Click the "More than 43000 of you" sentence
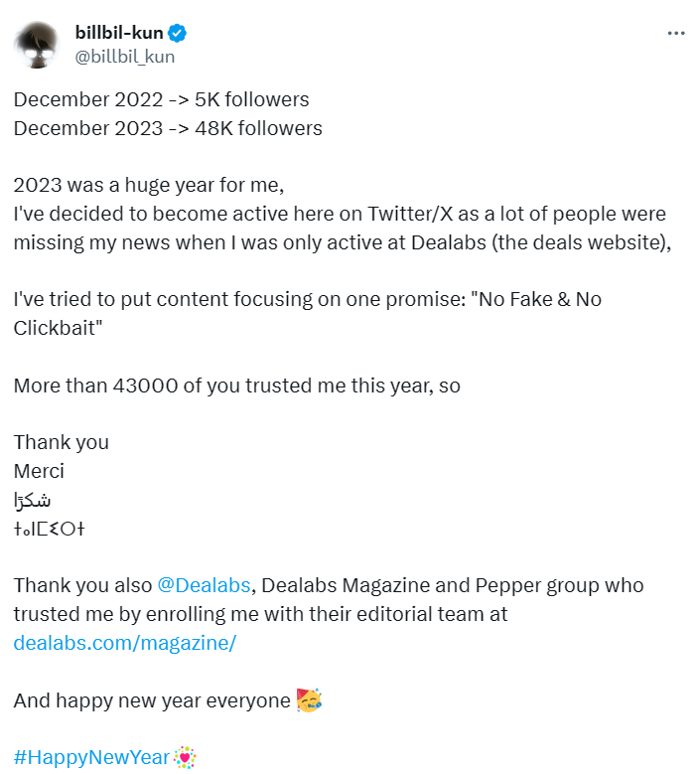 pos(236,387)
